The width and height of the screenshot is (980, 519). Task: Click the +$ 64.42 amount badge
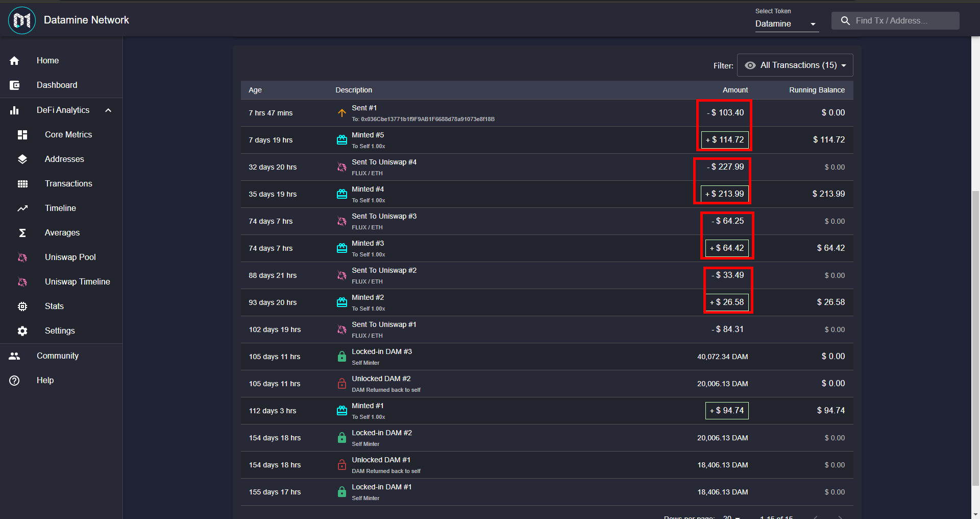coord(727,248)
